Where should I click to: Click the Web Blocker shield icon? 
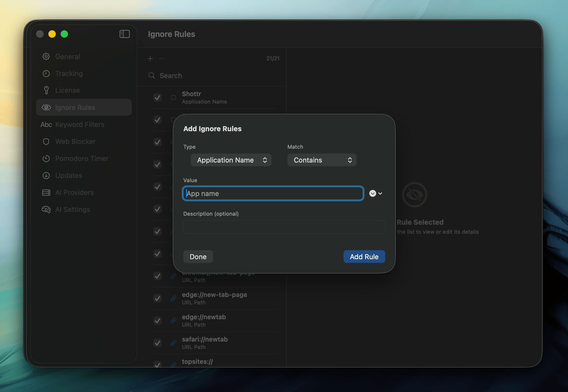pyautogui.click(x=46, y=142)
